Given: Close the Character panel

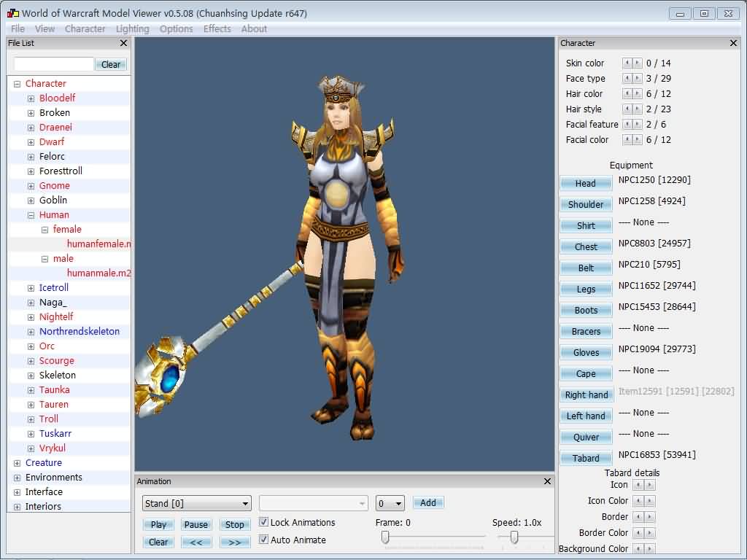Looking at the screenshot, I should click(733, 43).
